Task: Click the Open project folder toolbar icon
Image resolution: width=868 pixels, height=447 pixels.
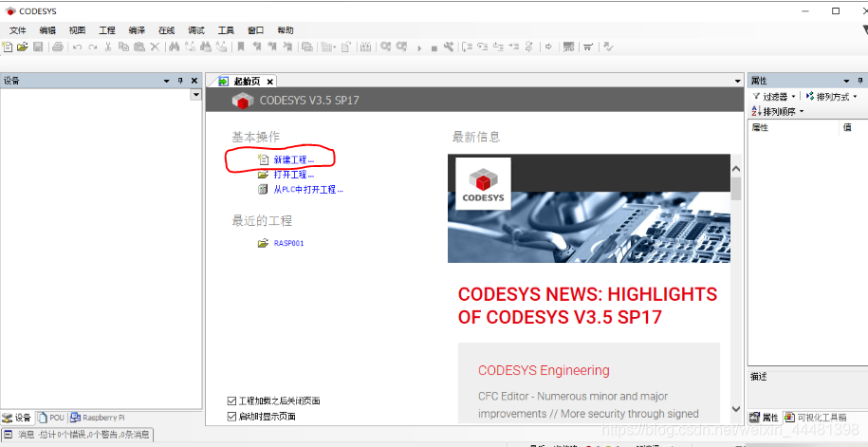Action: 22,47
